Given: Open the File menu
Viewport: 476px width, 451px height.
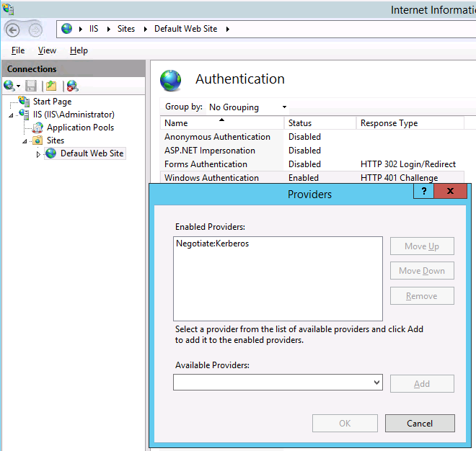Looking at the screenshot, I should click(18, 50).
